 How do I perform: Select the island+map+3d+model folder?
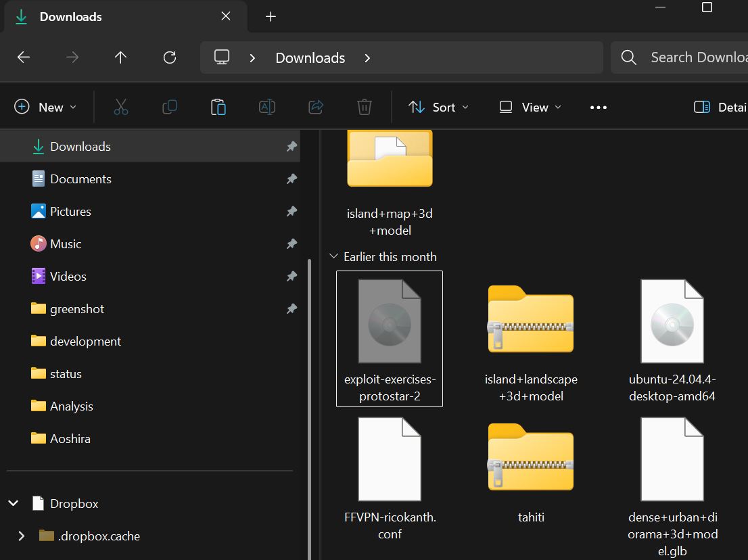[390, 184]
